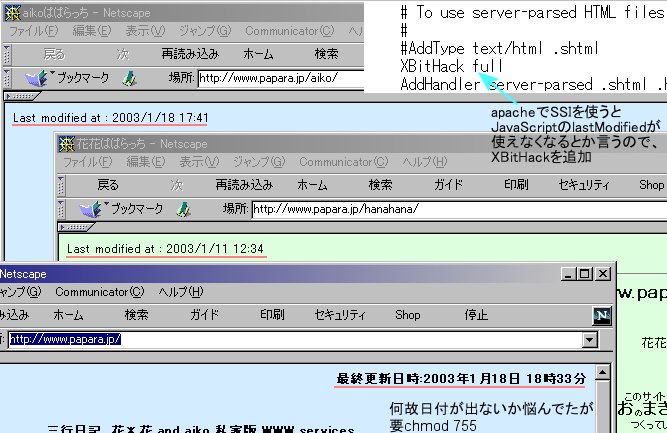The image size is (667, 433).
Task: Click ガイド button in hanahana window
Action: click(x=448, y=185)
